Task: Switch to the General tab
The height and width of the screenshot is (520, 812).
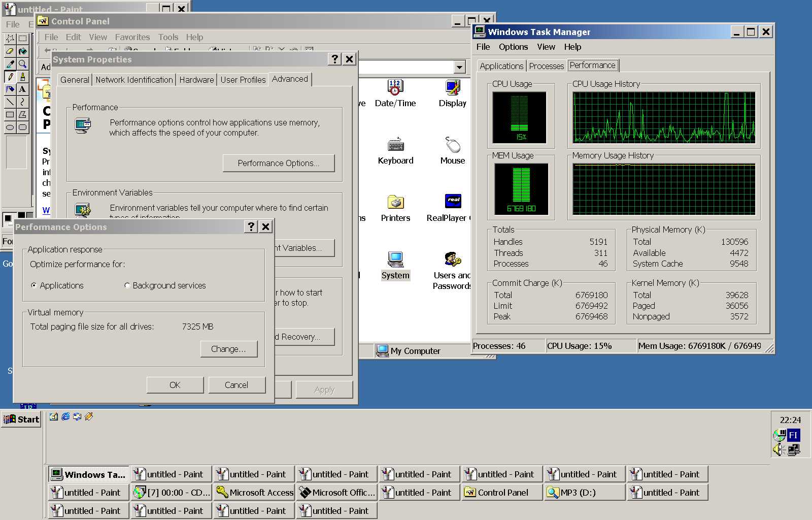Action: (x=75, y=80)
